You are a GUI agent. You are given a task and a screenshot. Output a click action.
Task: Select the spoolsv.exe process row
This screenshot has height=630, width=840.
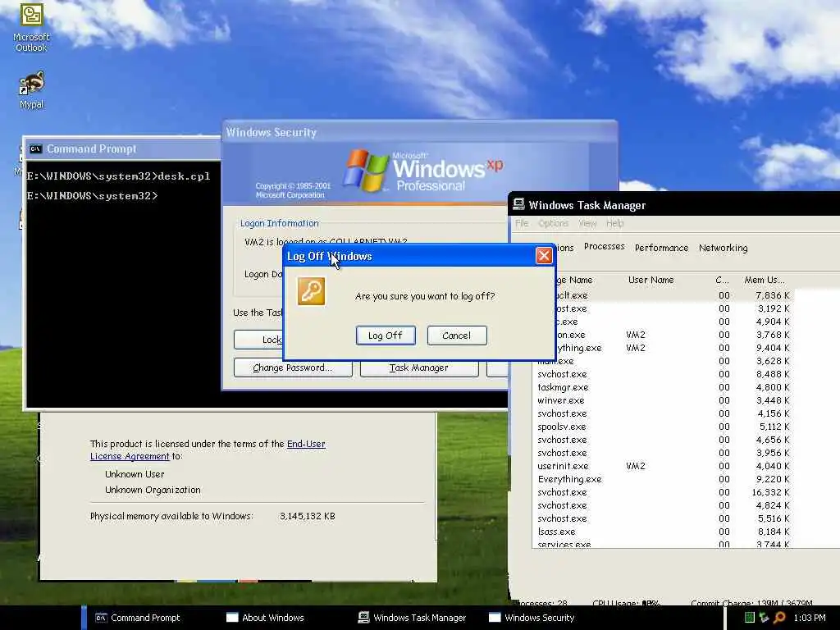[663, 427]
